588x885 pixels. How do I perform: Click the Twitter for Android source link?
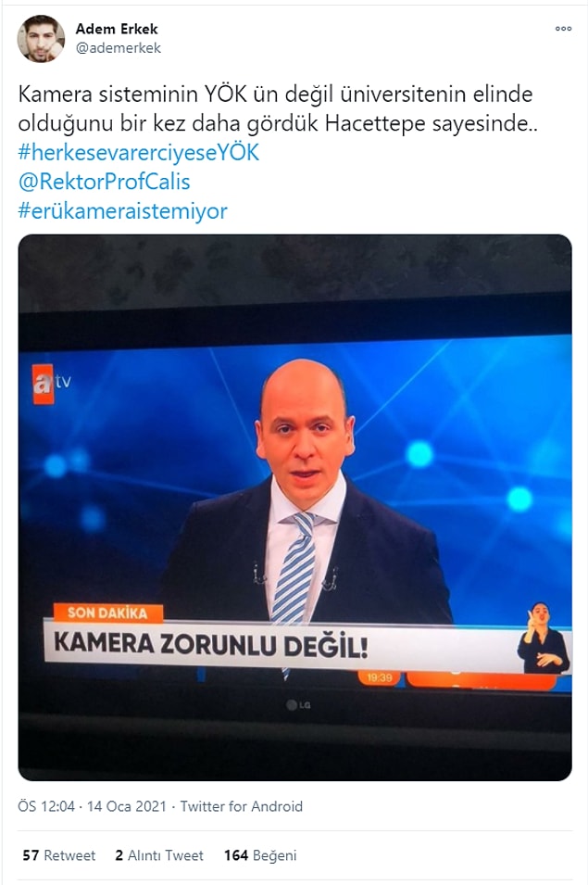(242, 806)
